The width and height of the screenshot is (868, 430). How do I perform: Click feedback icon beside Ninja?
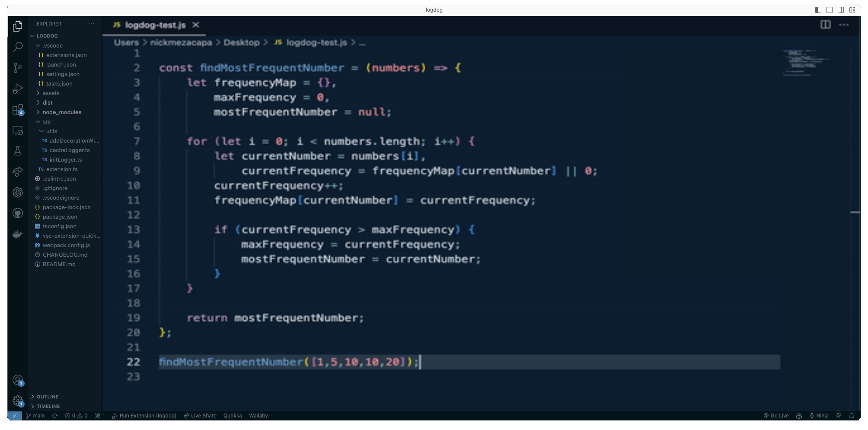pyautogui.click(x=839, y=416)
